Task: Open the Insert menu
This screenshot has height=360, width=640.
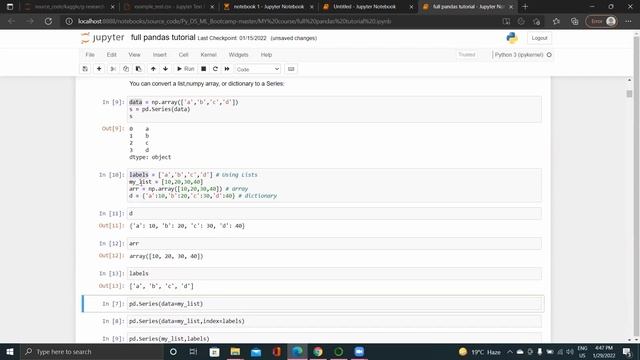Action: pos(160,55)
